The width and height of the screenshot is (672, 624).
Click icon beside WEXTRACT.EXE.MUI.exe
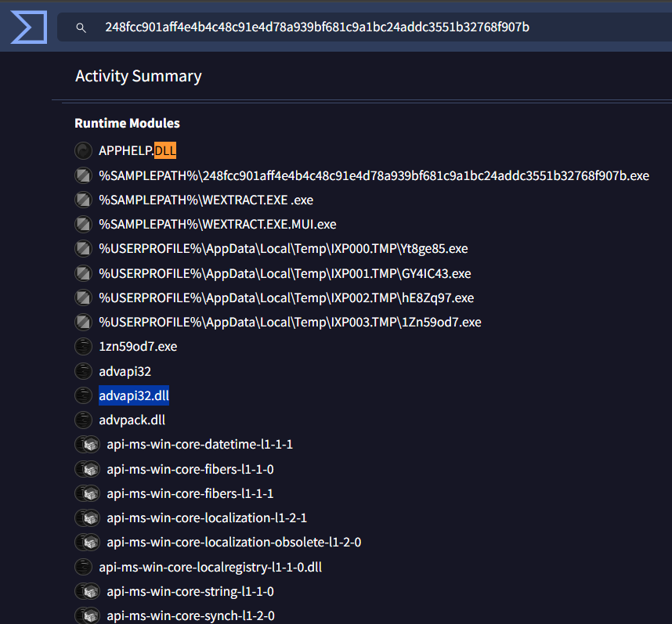pyautogui.click(x=84, y=224)
